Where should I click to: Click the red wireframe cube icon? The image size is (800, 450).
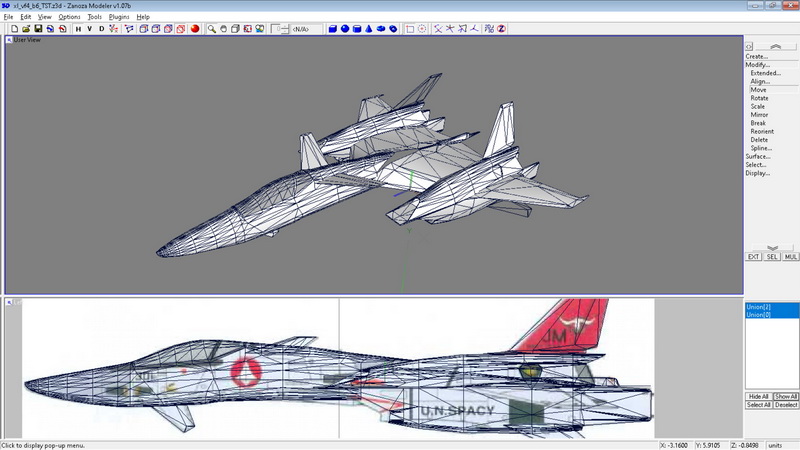pyautogui.click(x=181, y=29)
